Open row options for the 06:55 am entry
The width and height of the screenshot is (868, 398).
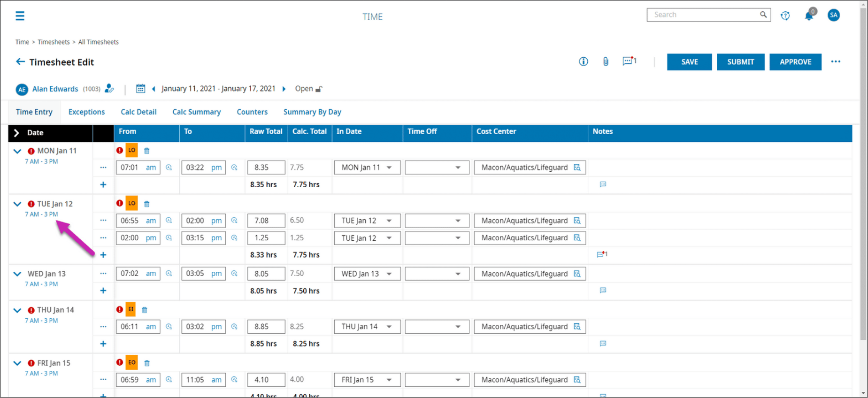tap(103, 221)
